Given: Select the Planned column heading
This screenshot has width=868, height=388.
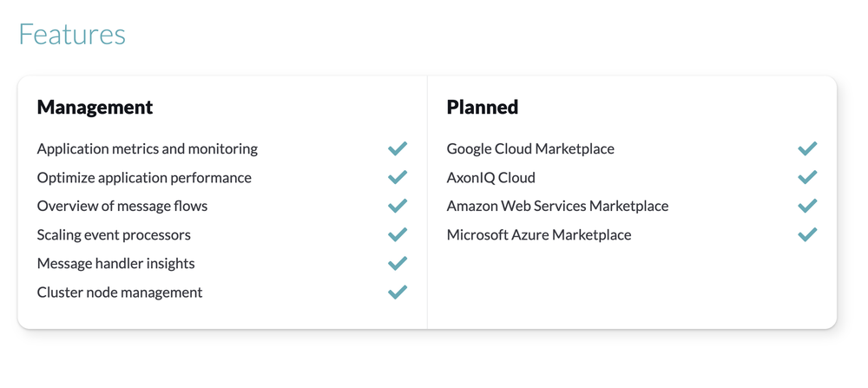Looking at the screenshot, I should pos(483,107).
